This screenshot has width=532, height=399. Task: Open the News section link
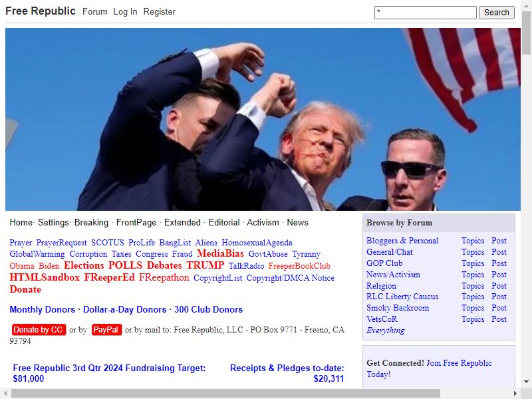click(297, 223)
